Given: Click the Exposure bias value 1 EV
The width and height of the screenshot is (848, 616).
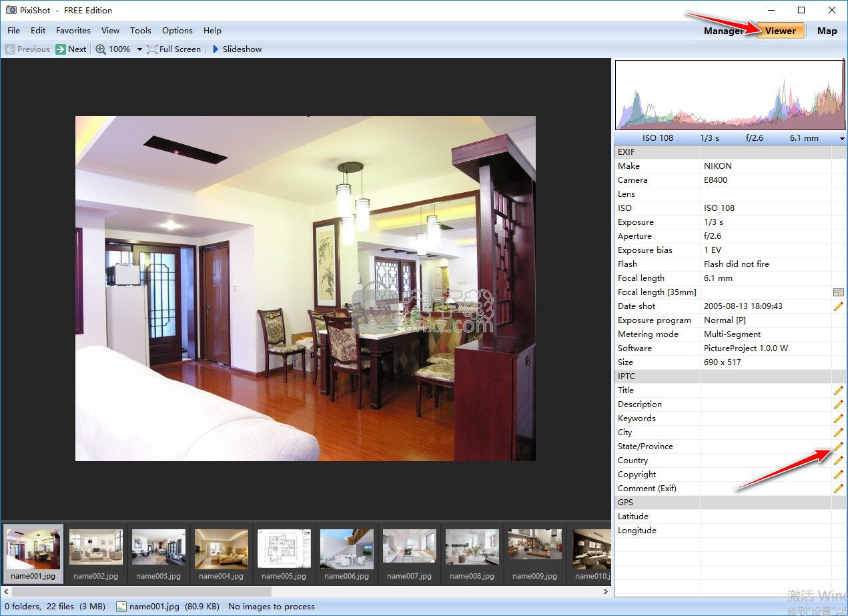Looking at the screenshot, I should coord(713,250).
